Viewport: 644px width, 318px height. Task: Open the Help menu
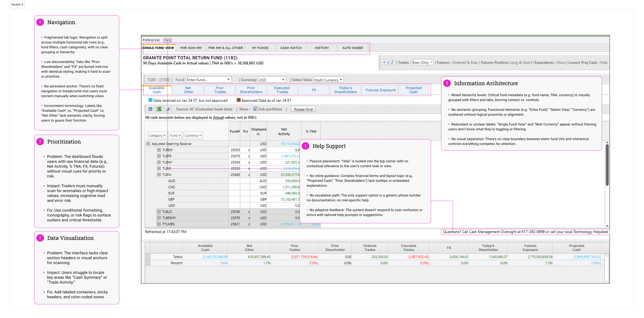(x=167, y=40)
